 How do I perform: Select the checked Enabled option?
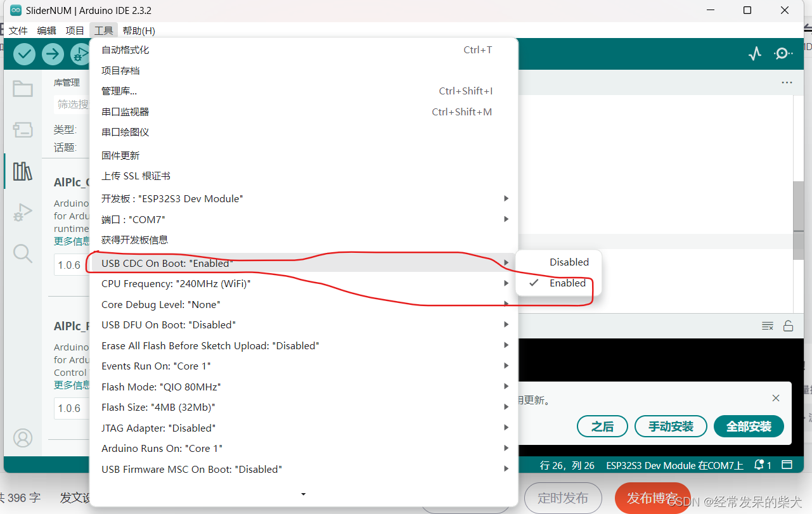click(x=558, y=283)
